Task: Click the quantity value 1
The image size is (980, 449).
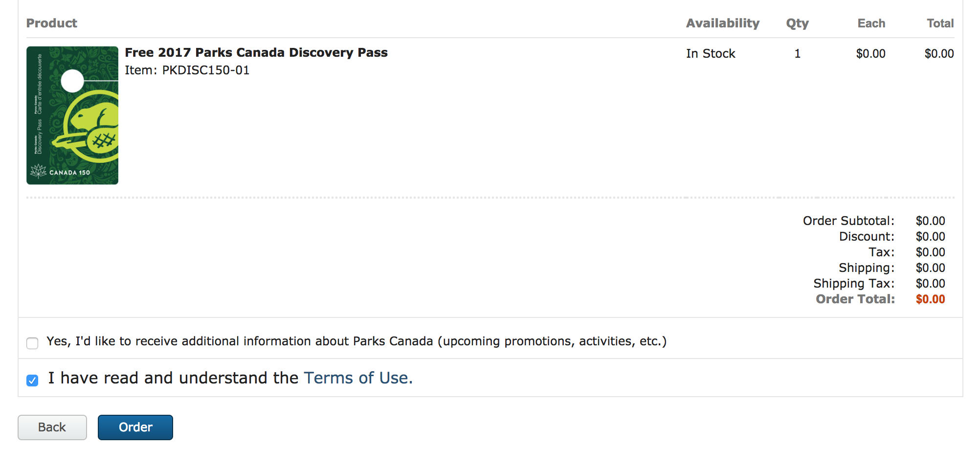Action: (x=797, y=53)
